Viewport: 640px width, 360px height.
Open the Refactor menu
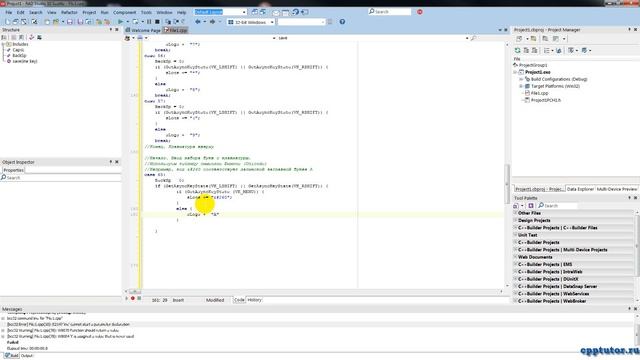tap(69, 13)
